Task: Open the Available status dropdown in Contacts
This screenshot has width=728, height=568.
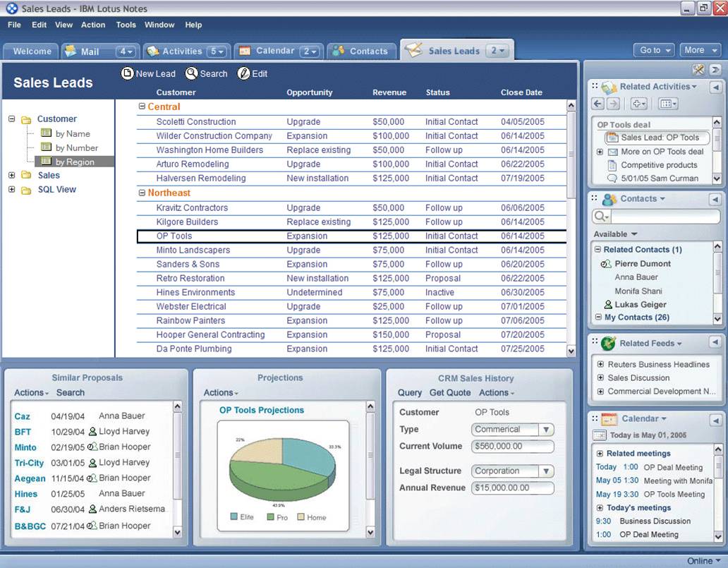Action: (x=634, y=234)
